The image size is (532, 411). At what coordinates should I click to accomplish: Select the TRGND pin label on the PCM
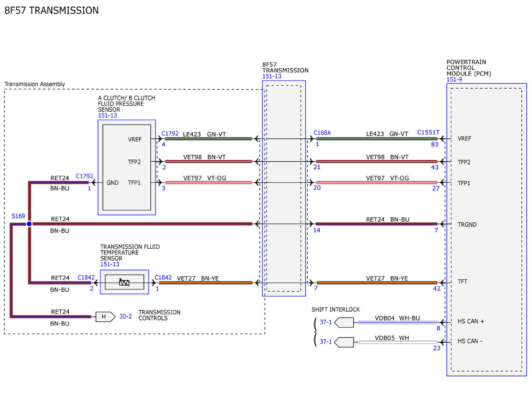click(467, 225)
